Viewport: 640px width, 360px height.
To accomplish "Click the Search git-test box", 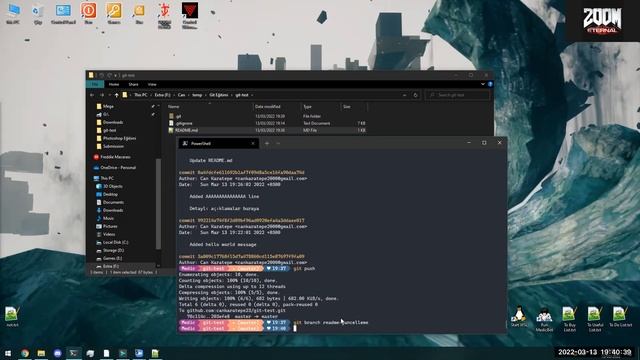I will pyautogui.click(x=457, y=95).
